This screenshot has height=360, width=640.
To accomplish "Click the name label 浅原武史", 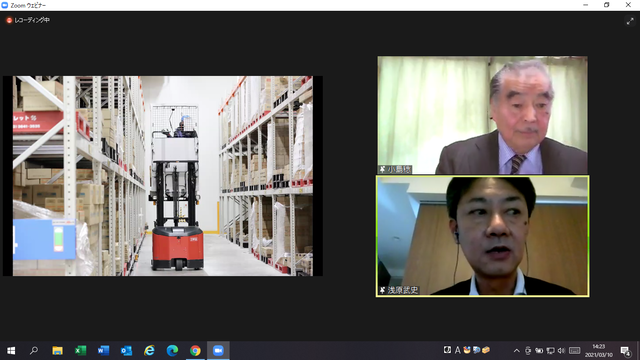I will click(403, 290).
